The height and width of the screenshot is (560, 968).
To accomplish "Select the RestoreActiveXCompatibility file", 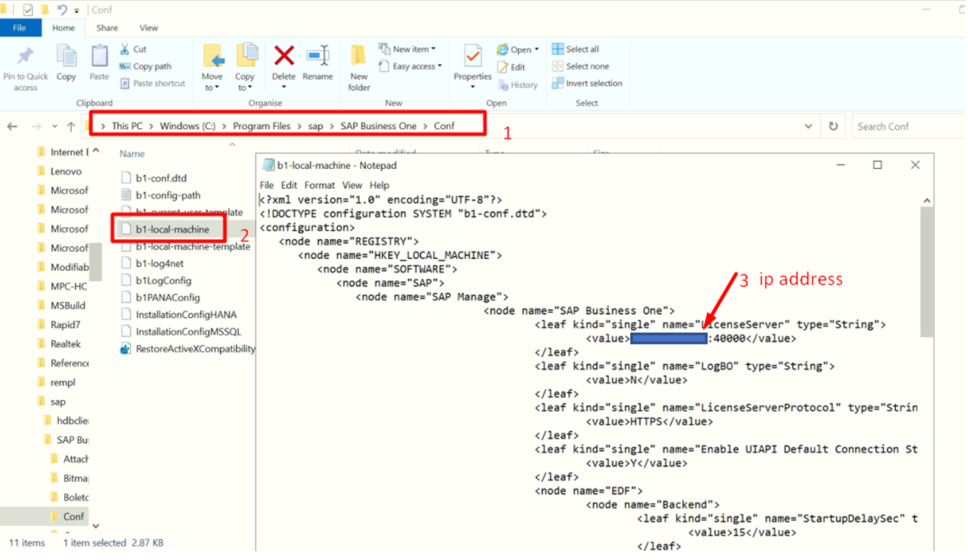I will (x=187, y=349).
